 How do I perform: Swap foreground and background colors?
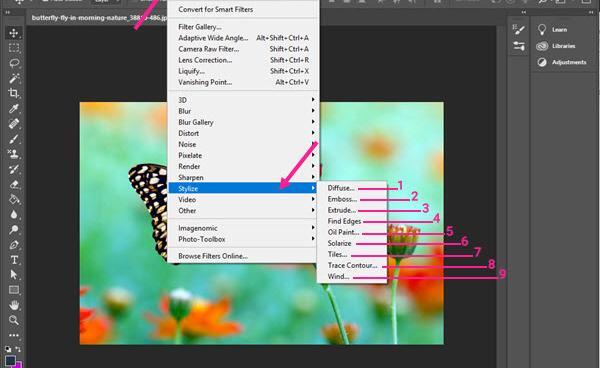[x=18, y=349]
